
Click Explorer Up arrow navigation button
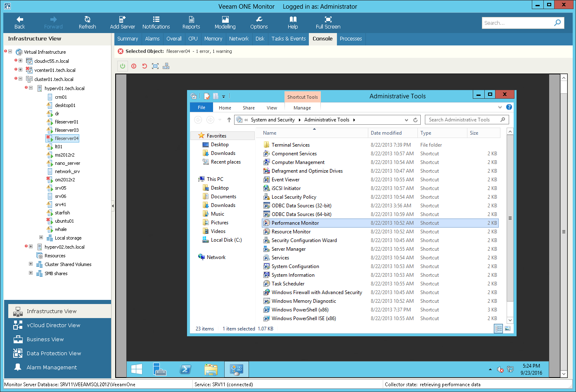click(229, 120)
